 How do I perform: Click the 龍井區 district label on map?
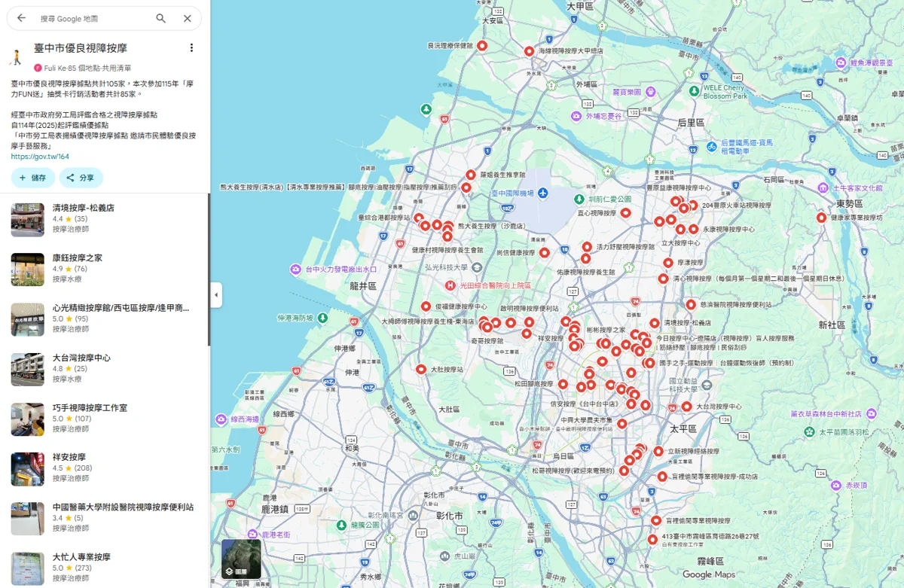tap(364, 286)
